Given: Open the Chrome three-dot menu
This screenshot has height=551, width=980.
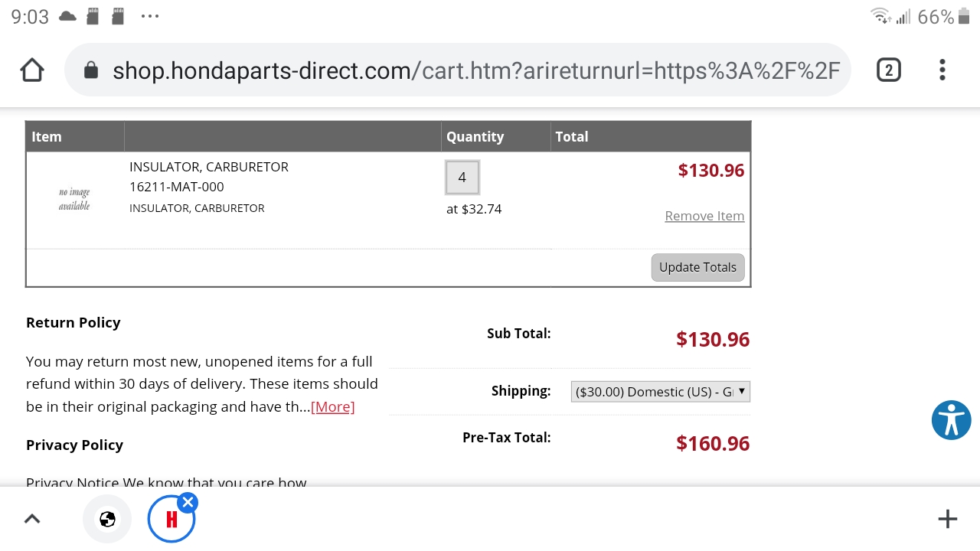Looking at the screenshot, I should coord(942,70).
